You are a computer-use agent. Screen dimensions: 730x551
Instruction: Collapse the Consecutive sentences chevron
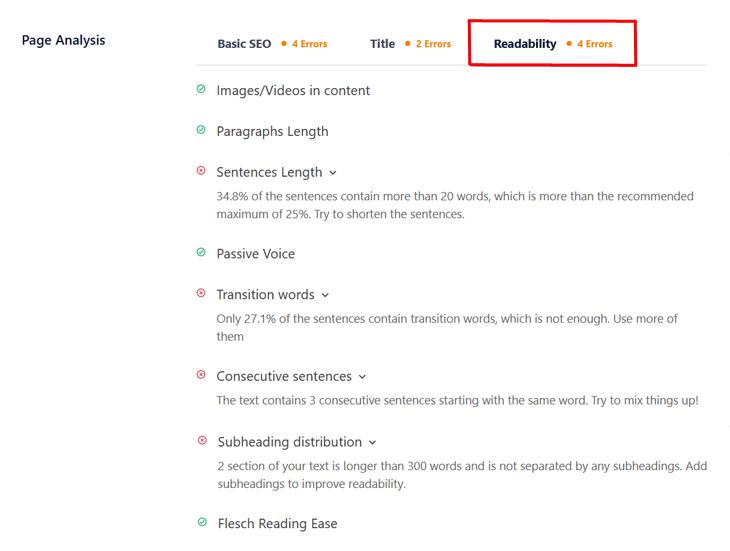pos(363,377)
